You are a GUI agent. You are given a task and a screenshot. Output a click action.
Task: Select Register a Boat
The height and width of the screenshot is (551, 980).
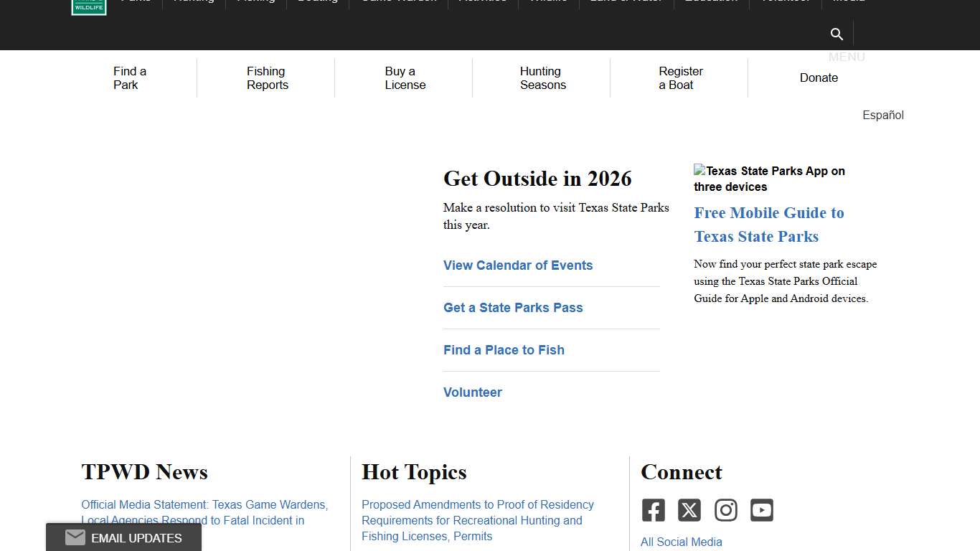(x=680, y=77)
